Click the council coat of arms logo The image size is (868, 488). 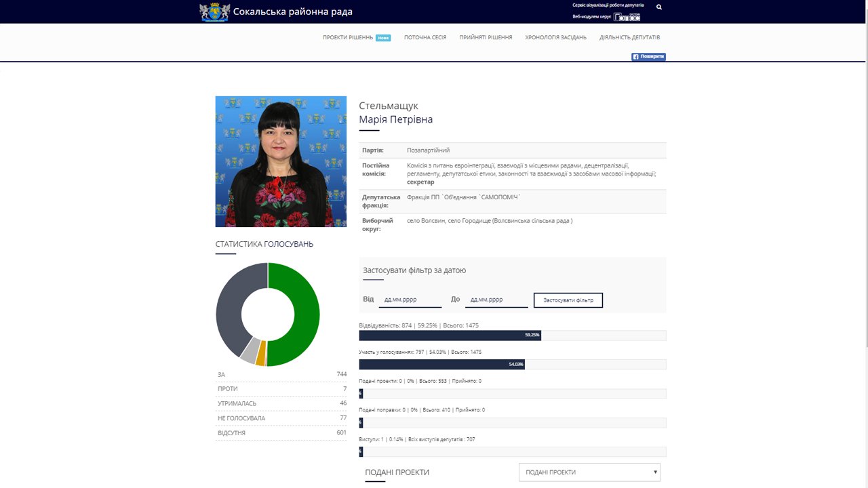(x=214, y=12)
